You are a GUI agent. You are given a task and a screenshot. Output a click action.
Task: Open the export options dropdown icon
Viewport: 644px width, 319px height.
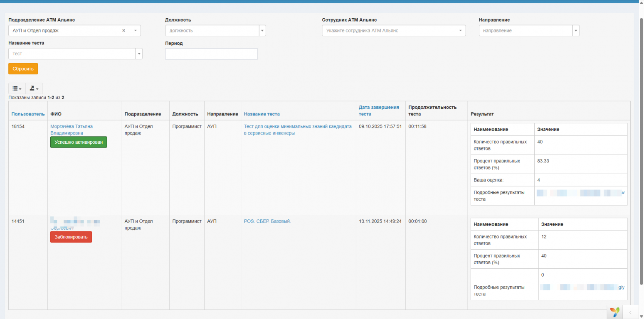pos(34,88)
